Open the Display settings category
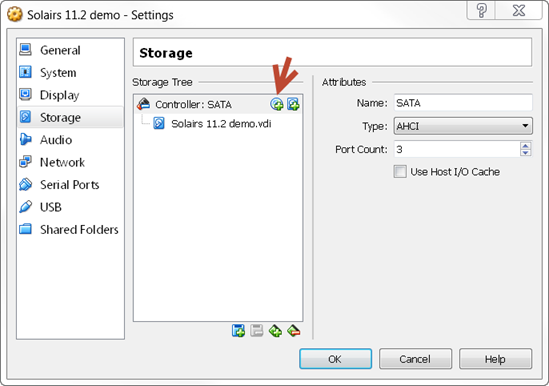The height and width of the screenshot is (386, 549). point(70,95)
